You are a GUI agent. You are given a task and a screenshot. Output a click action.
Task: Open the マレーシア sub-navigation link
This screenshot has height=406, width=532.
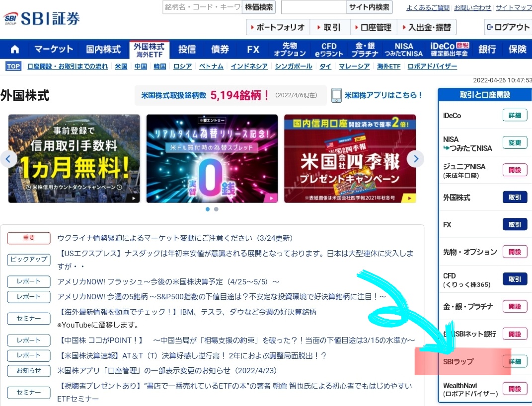point(354,67)
